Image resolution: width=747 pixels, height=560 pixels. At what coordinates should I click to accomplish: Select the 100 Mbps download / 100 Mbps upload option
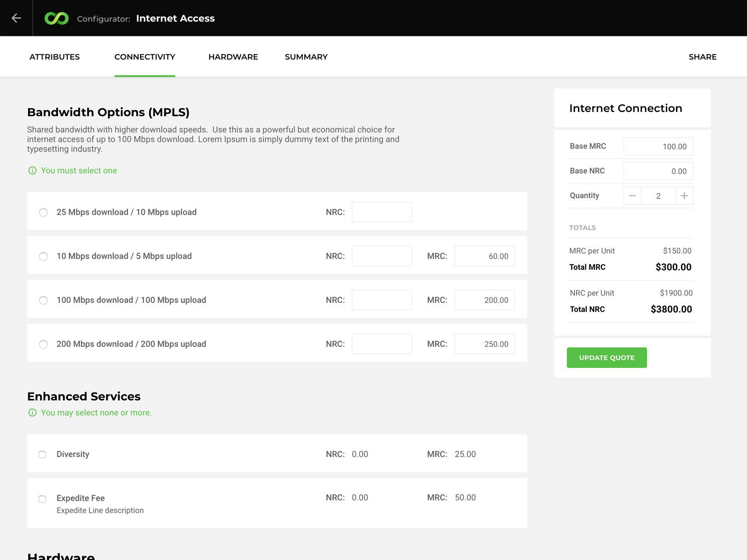click(44, 301)
